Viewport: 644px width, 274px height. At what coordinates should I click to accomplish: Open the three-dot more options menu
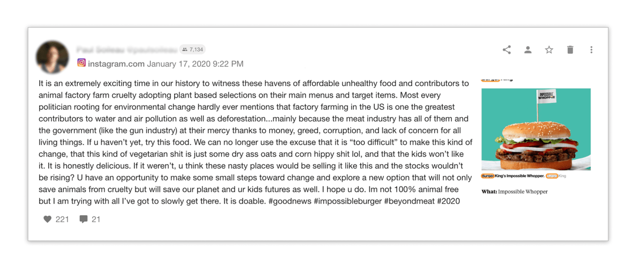pos(591,50)
